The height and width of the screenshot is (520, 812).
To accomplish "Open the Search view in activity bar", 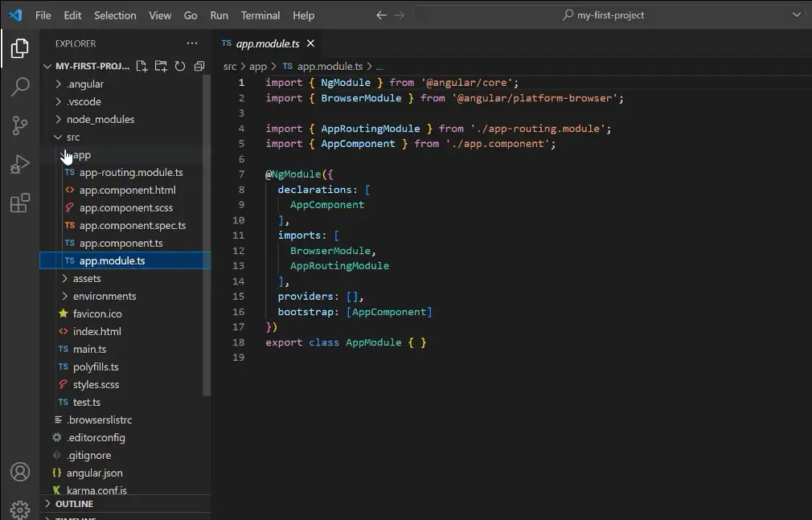I will coord(20,87).
